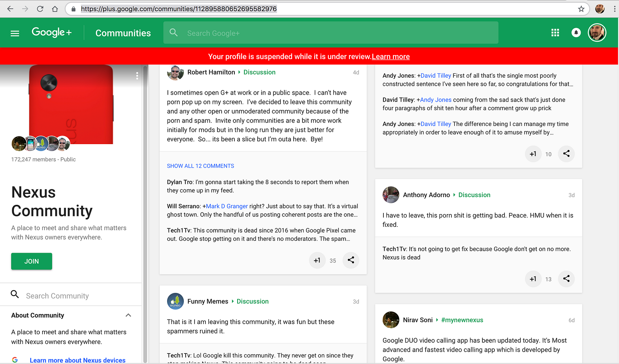Open the red Nexus community cover image

pos(71,105)
